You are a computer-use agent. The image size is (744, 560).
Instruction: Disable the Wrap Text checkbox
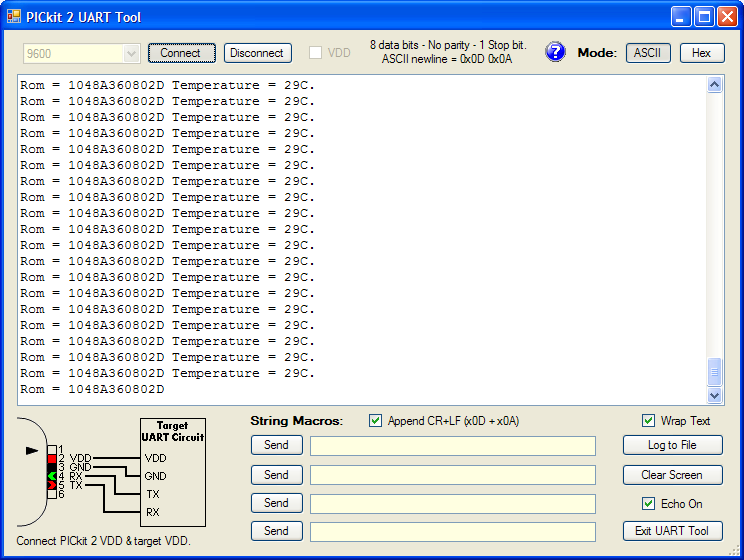[x=648, y=420]
